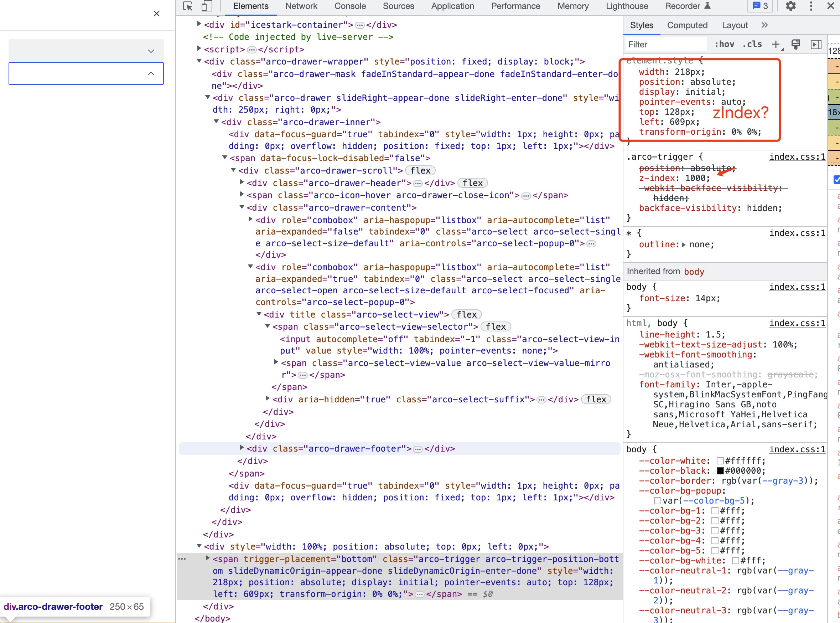Select the inspect element icon
The height and width of the screenshot is (623, 840).
[187, 6]
